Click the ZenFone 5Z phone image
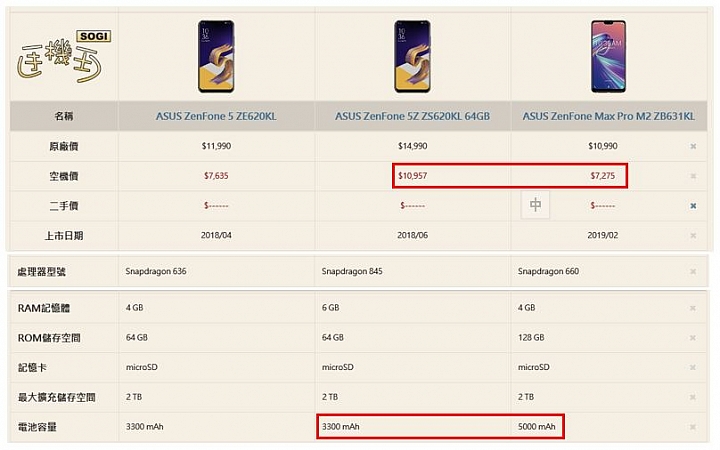720x450 pixels. pos(412,56)
